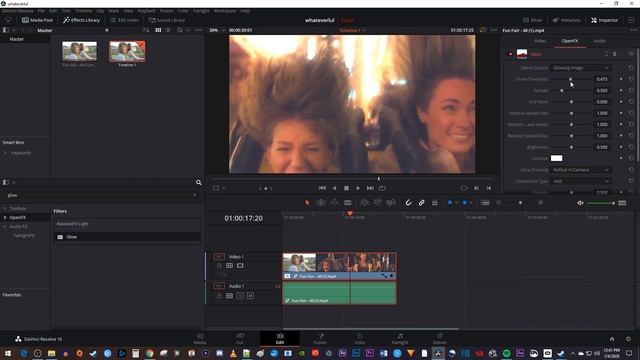Expand the OpenFX category in effects tree
640x360 pixels.
coord(5,218)
